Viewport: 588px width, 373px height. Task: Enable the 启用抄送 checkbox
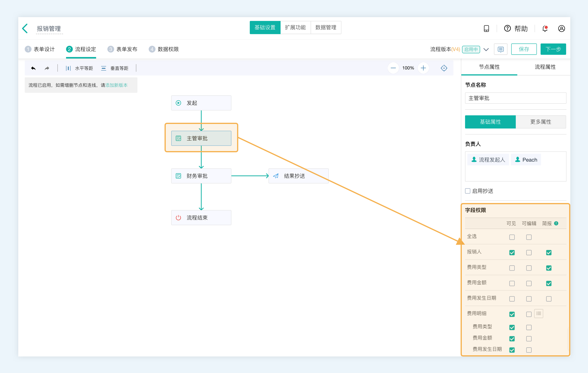click(x=468, y=191)
